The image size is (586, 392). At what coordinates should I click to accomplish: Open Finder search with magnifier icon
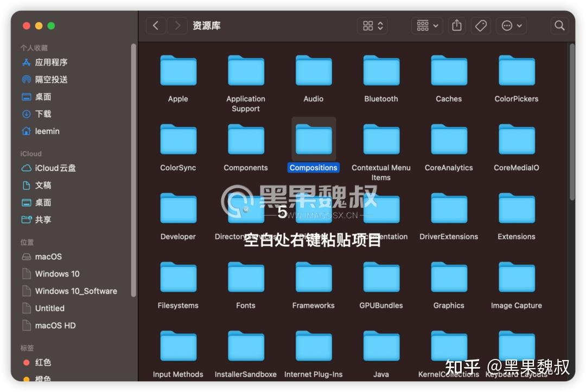[x=559, y=25]
